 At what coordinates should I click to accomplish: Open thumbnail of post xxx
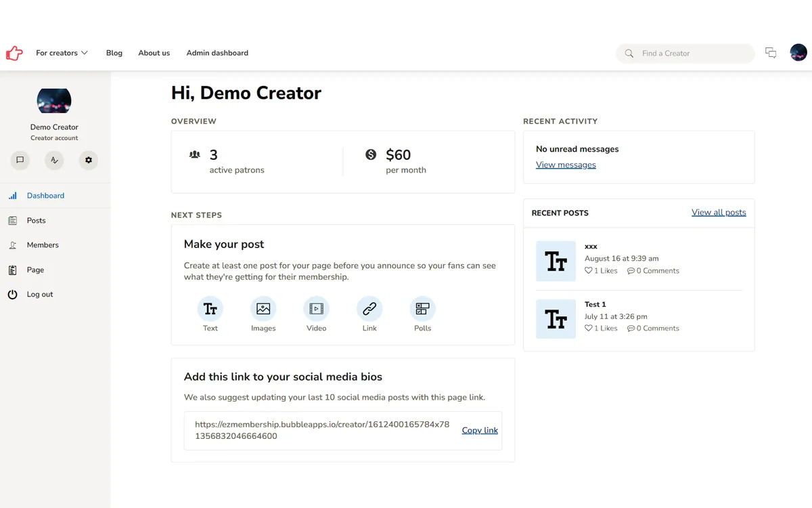tap(556, 261)
